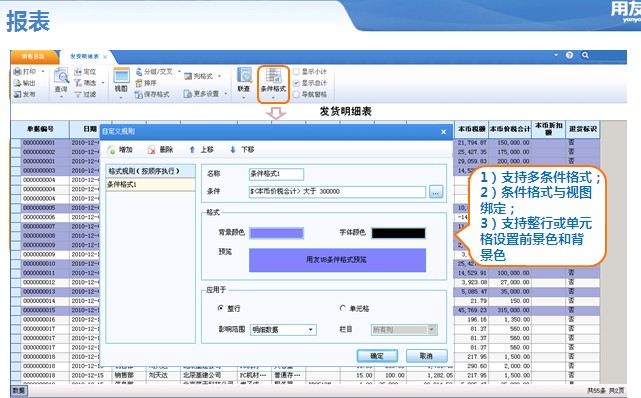Expand the 分组/交叉 dropdown arrow
Image resolution: width=641 pixels, height=398 pixels.
(x=179, y=72)
